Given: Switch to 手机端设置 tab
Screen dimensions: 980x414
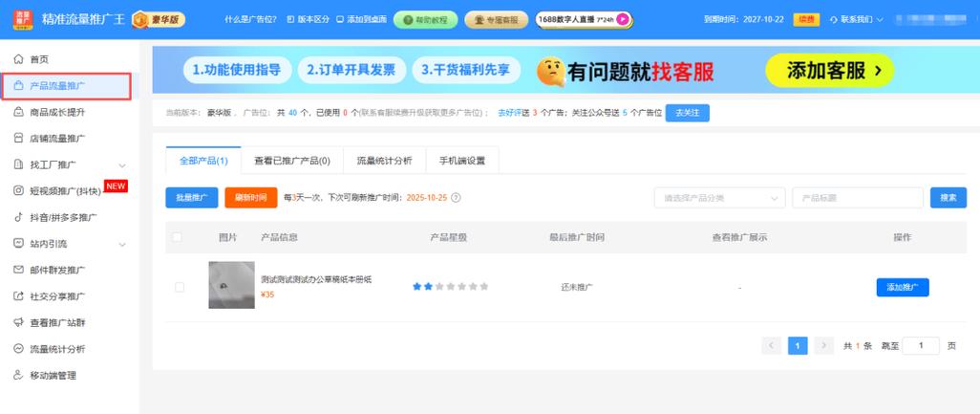Looking at the screenshot, I should 462,161.
